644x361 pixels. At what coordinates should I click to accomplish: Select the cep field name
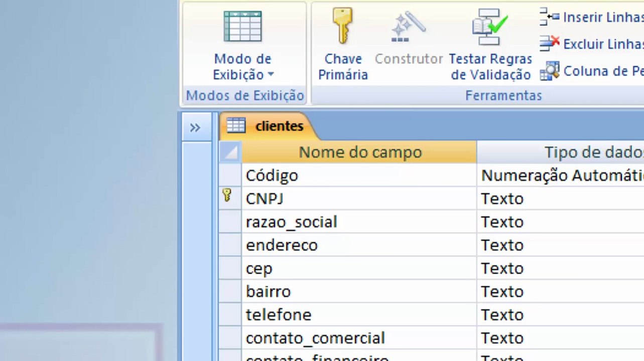[359, 268]
